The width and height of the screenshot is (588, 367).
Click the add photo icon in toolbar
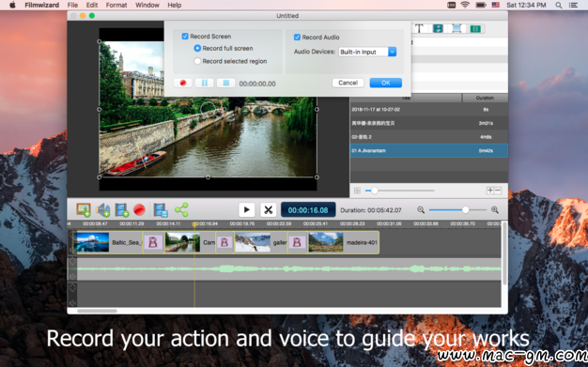coord(84,210)
